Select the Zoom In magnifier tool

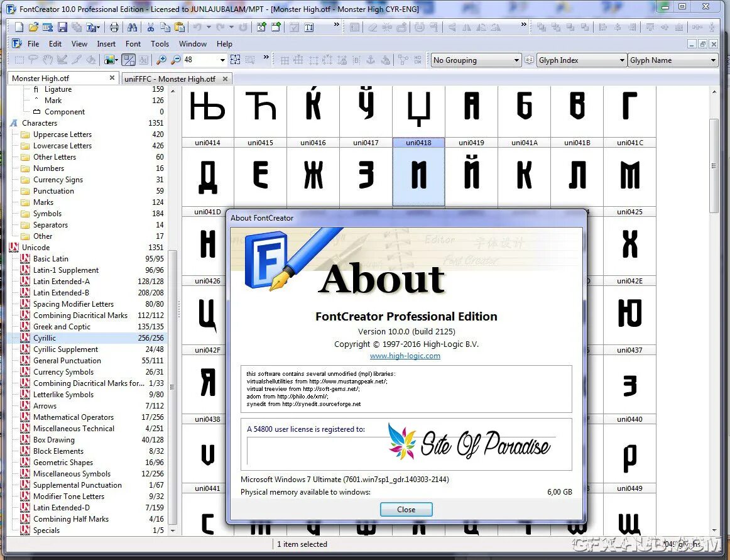[161, 60]
